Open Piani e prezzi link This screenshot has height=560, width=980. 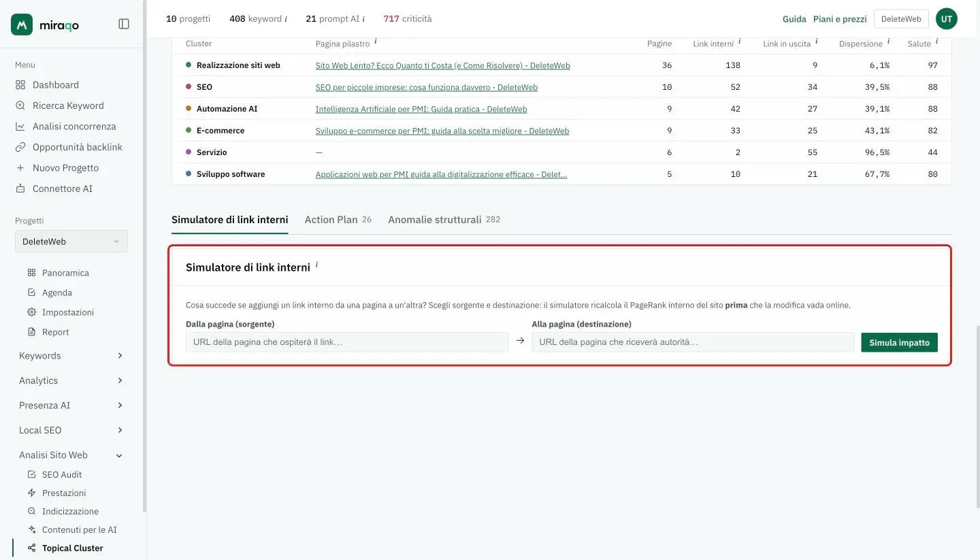[x=840, y=19]
